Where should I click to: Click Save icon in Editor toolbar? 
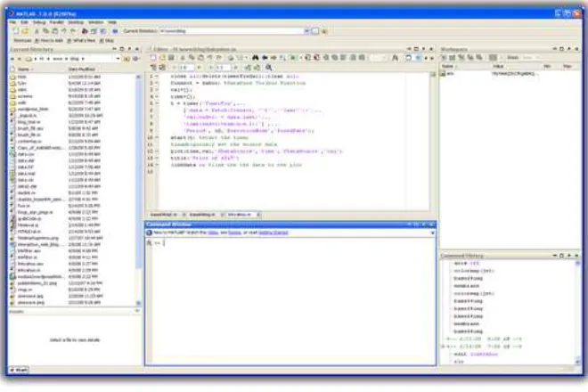(171, 58)
